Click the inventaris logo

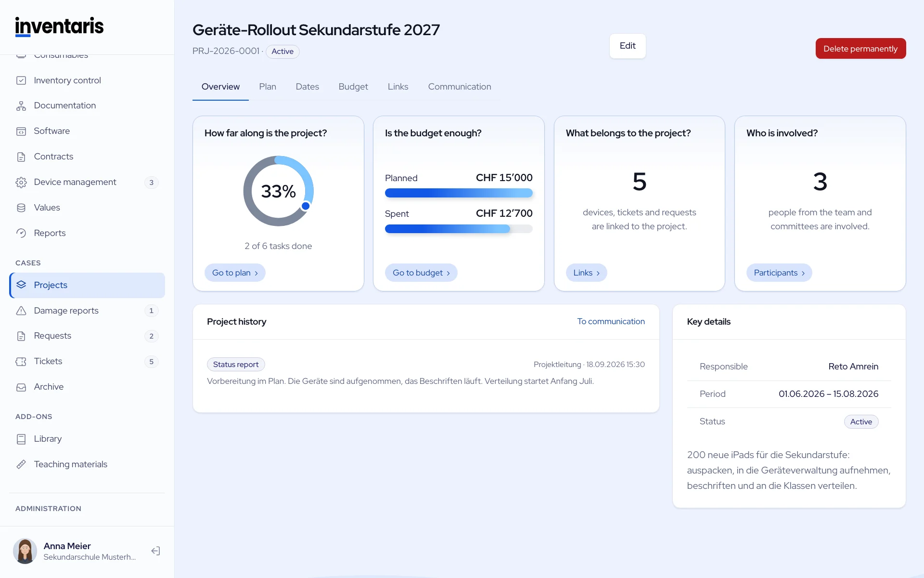[x=59, y=26]
